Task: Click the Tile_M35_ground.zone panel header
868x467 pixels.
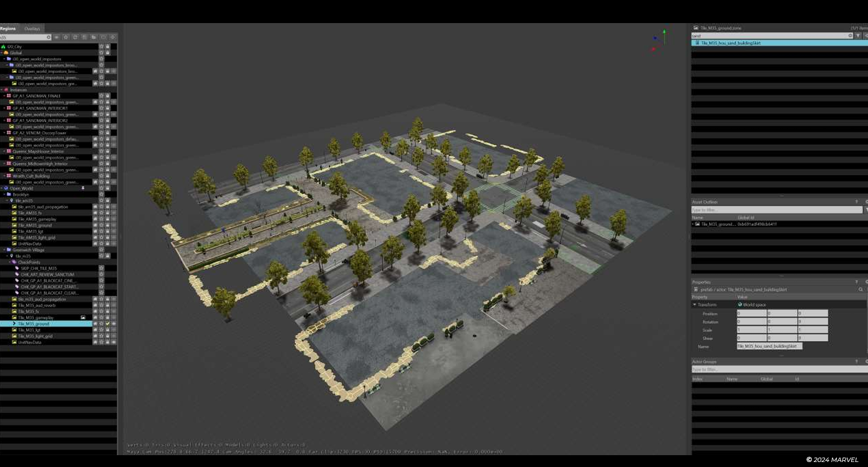Action: click(721, 28)
